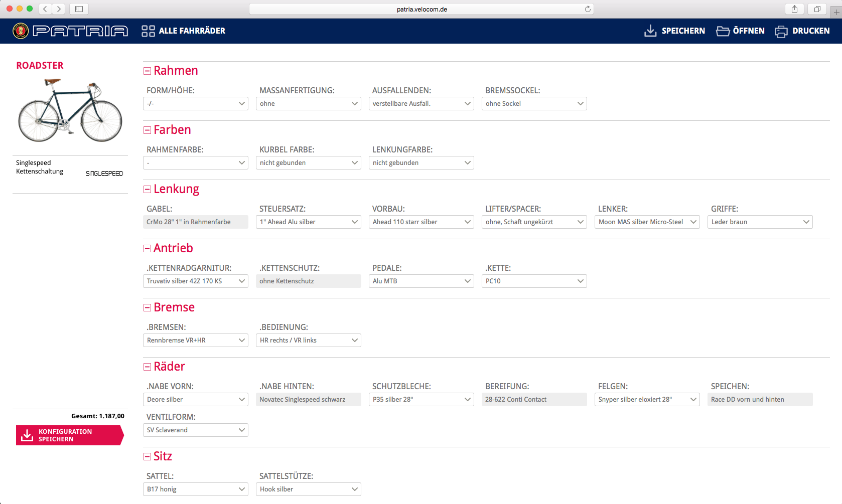This screenshot has height=504, width=842.
Task: Go back with Safari back arrow
Action: point(46,9)
